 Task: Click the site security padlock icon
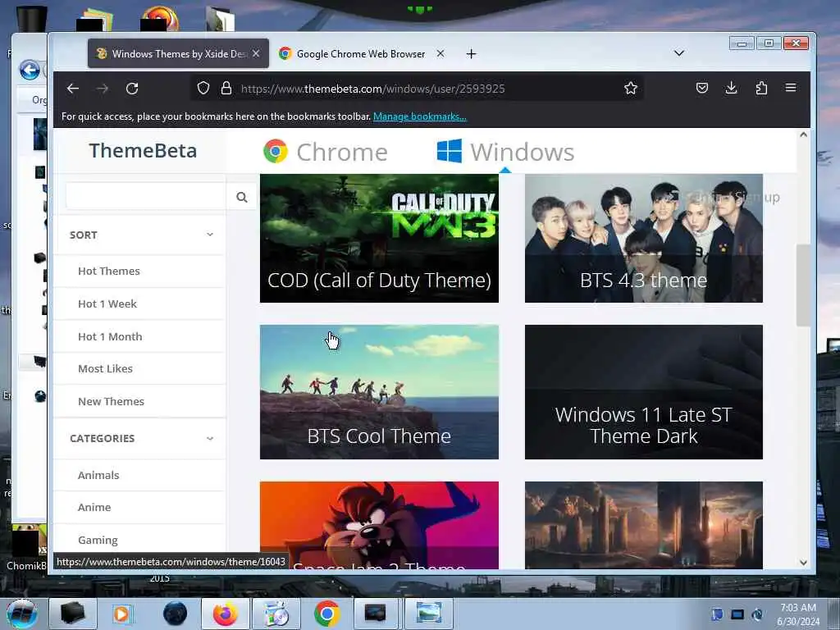(x=226, y=88)
